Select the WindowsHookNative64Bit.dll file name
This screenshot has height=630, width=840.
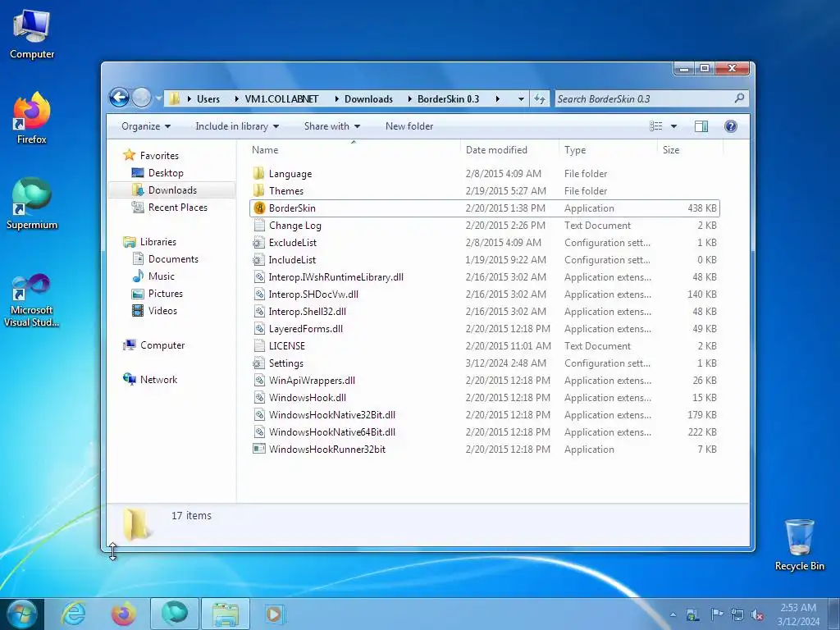click(x=332, y=431)
